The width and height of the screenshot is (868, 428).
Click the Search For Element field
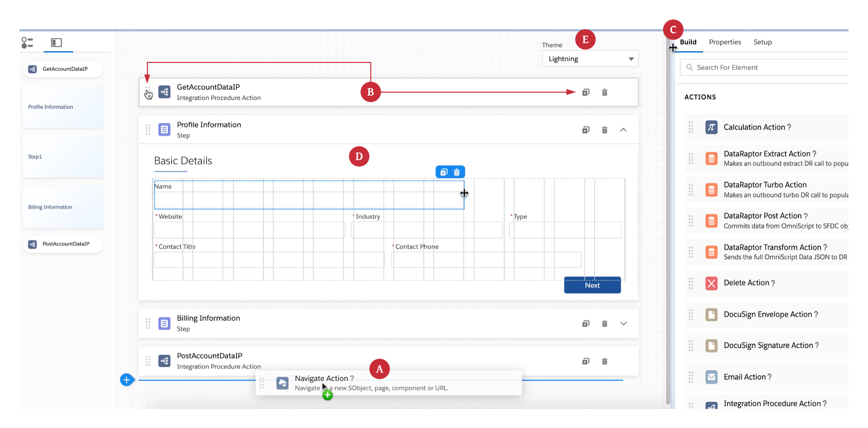764,67
